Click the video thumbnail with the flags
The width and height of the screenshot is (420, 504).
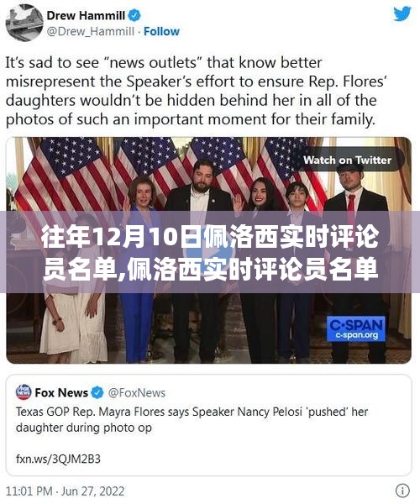point(209,250)
